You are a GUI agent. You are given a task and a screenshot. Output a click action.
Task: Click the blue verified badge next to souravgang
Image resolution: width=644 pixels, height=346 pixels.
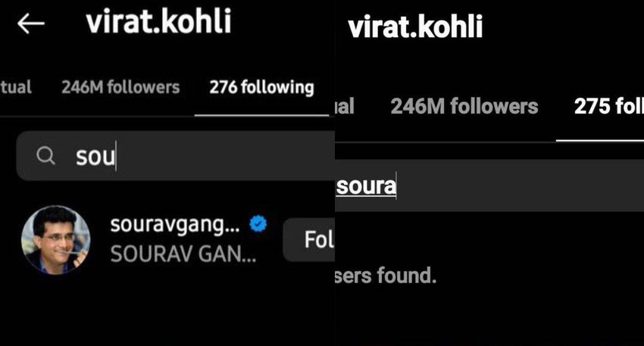click(x=258, y=224)
